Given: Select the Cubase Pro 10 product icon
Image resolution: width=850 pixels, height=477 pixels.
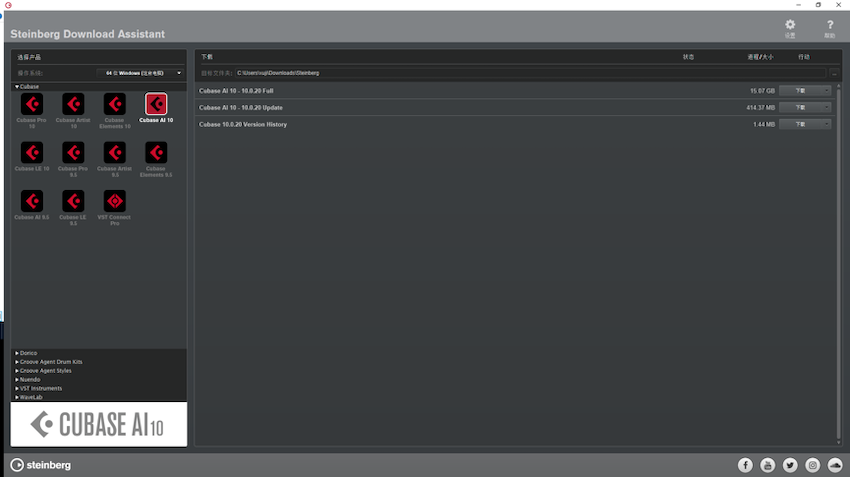Looking at the screenshot, I should click(32, 104).
